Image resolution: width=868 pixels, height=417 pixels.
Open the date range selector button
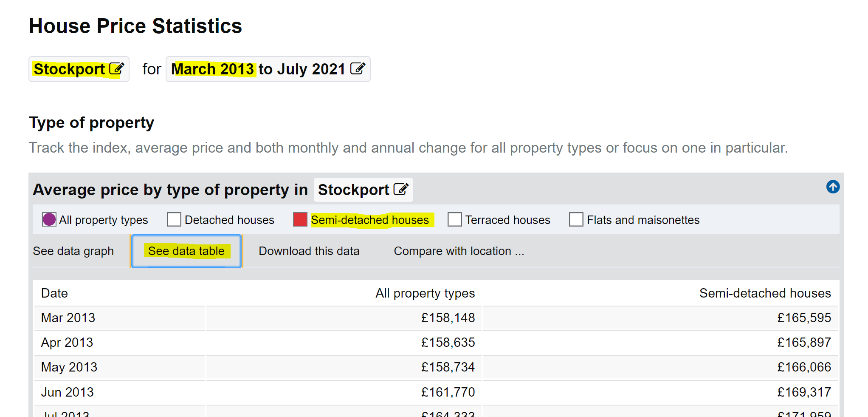[268, 69]
